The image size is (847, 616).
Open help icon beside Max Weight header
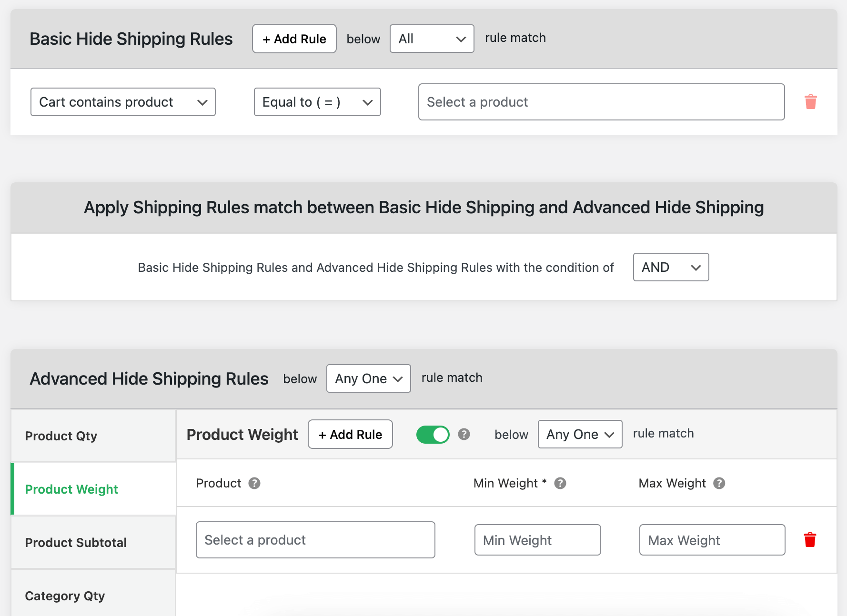(x=719, y=483)
